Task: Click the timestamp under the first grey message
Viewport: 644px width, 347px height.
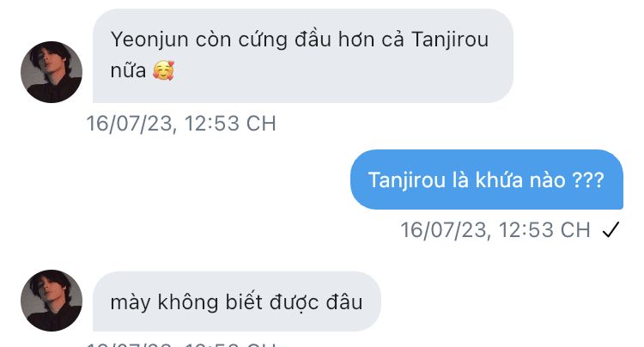Action: click(181, 123)
